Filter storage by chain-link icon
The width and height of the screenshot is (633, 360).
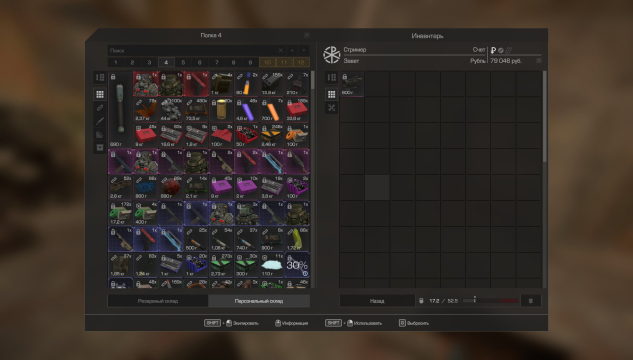(100, 108)
